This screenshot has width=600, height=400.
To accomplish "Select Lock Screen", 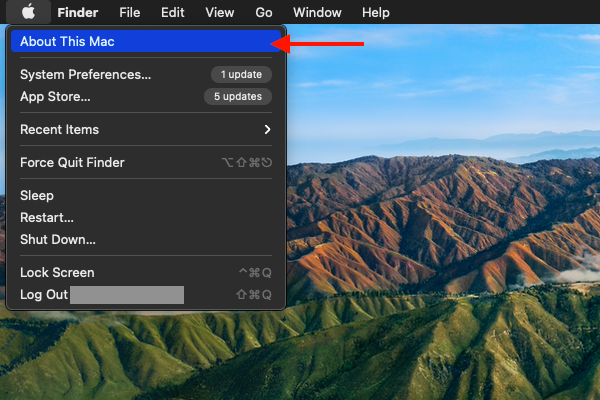I will tap(146, 273).
